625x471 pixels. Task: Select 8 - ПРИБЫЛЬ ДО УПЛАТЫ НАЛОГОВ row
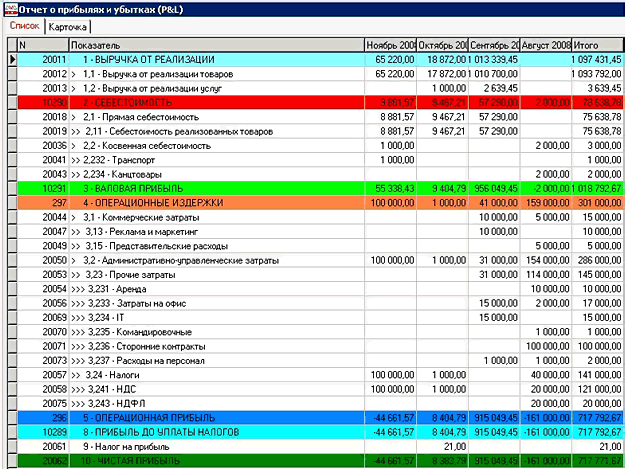pos(320,432)
